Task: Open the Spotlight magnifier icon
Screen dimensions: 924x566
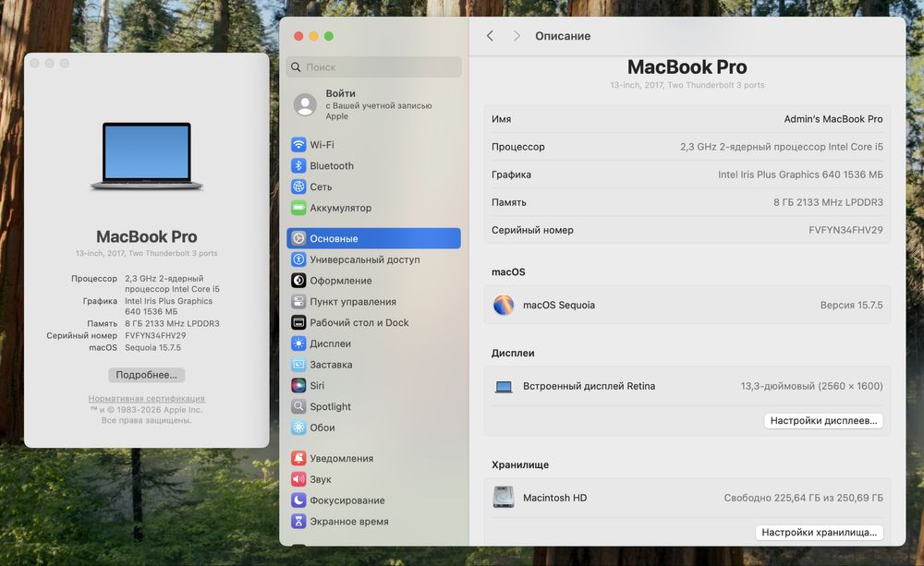Action: (298, 406)
